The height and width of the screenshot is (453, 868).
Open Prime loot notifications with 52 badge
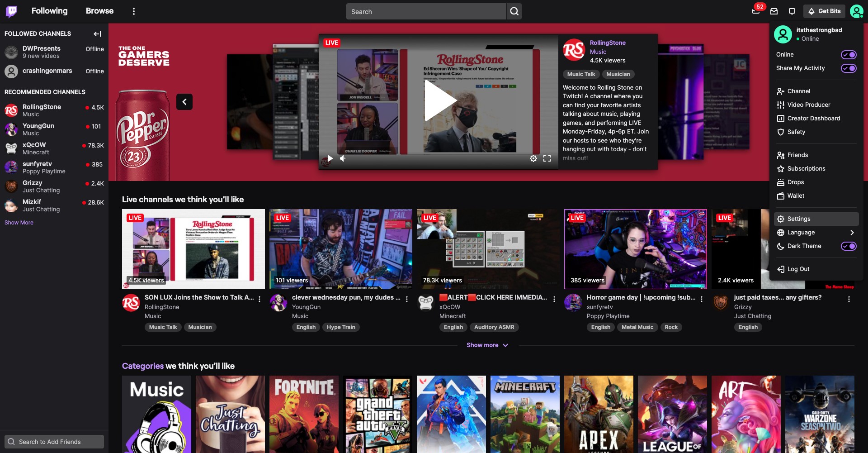tap(756, 11)
